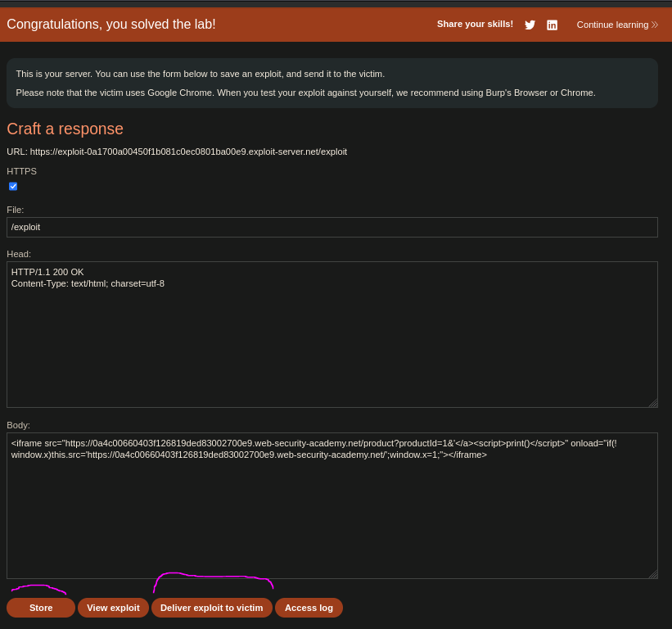672x629 pixels.
Task: Click the Google Chrome recommendation note
Action: point(305,93)
